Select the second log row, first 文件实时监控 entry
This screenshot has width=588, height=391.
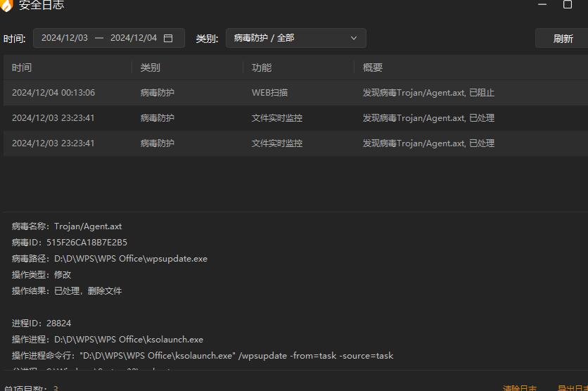(x=294, y=118)
